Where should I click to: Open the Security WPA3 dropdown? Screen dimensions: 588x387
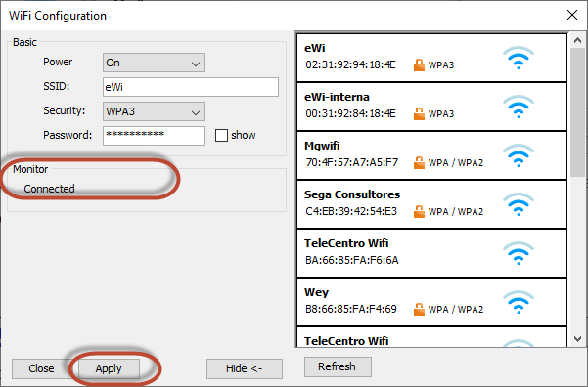tap(154, 111)
